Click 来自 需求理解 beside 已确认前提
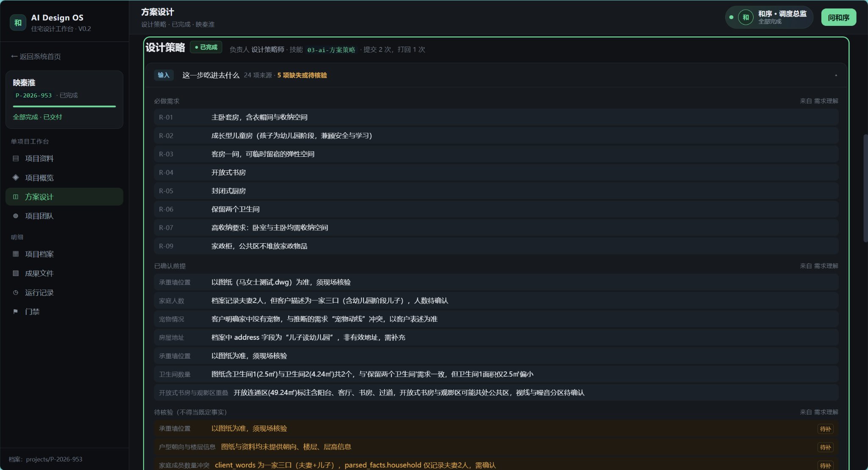This screenshot has width=868, height=470. (819, 266)
